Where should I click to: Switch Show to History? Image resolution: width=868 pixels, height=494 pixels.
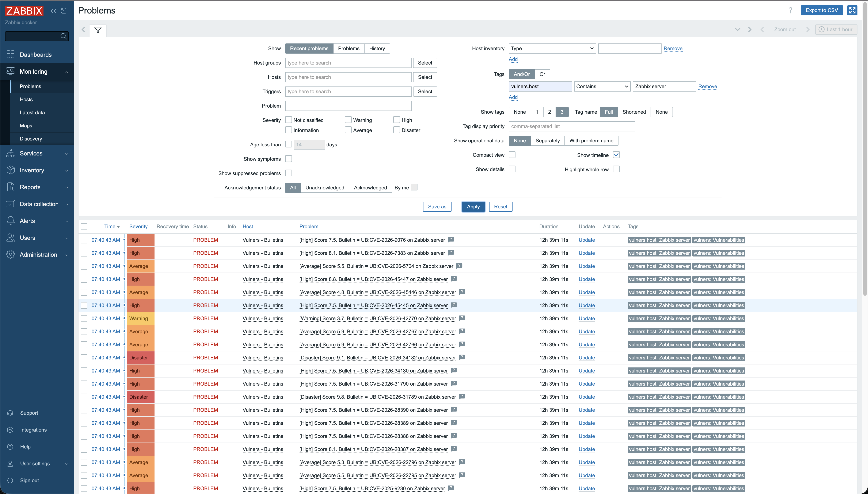[377, 49]
